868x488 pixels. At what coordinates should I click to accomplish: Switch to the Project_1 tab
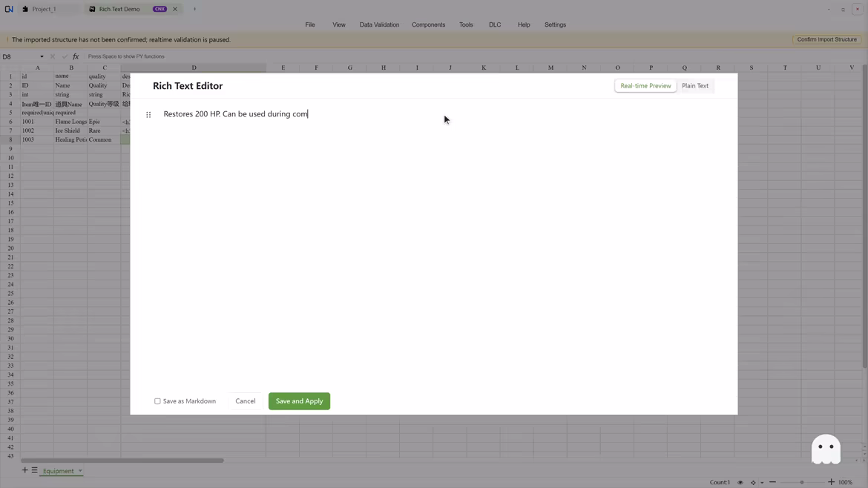pyautogui.click(x=45, y=9)
